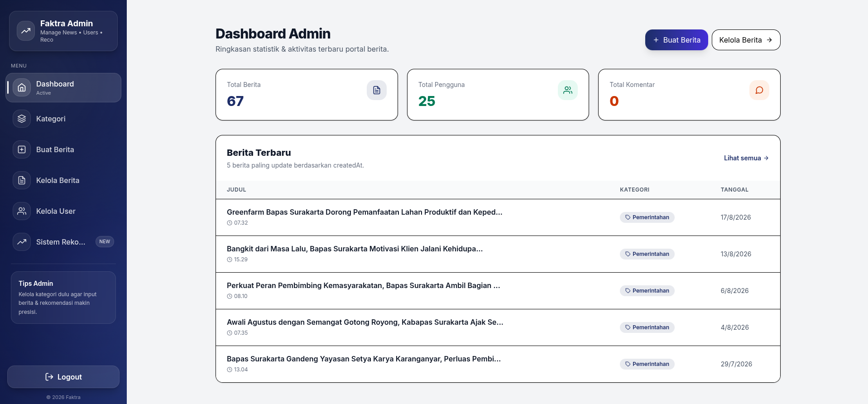
Task: Open Kelola Berita from the header button
Action: click(x=746, y=40)
